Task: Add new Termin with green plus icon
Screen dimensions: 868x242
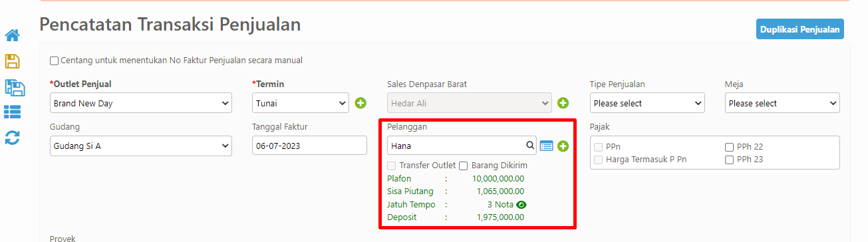Action: (x=361, y=103)
